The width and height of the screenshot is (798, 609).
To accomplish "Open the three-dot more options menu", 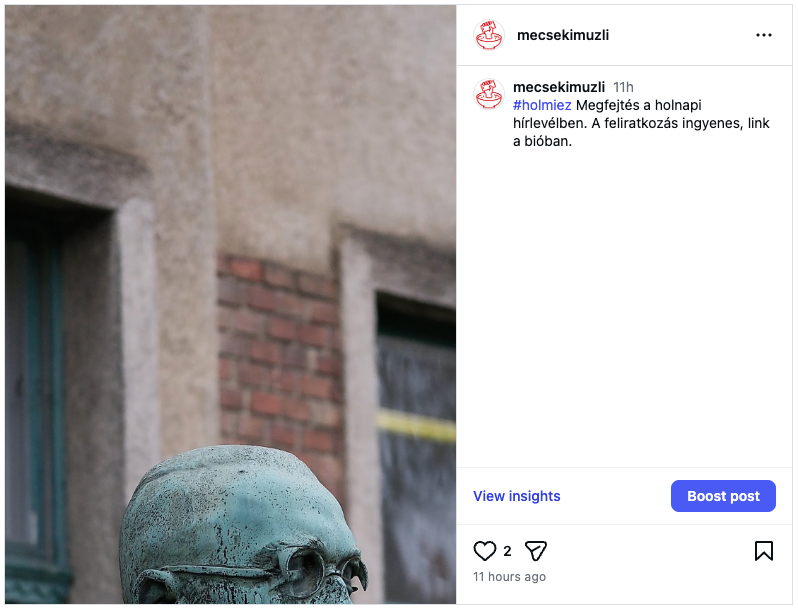I will (x=764, y=35).
